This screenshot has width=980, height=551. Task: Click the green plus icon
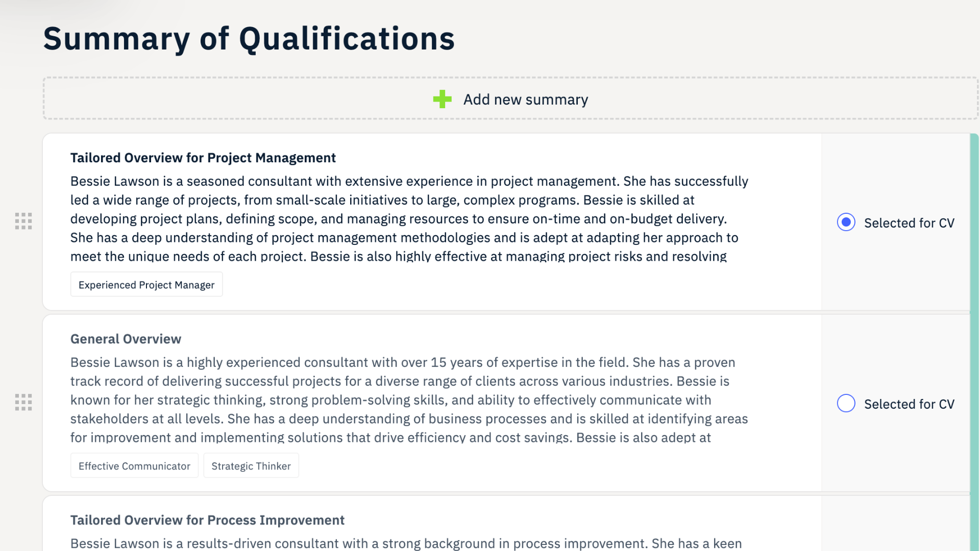click(442, 99)
